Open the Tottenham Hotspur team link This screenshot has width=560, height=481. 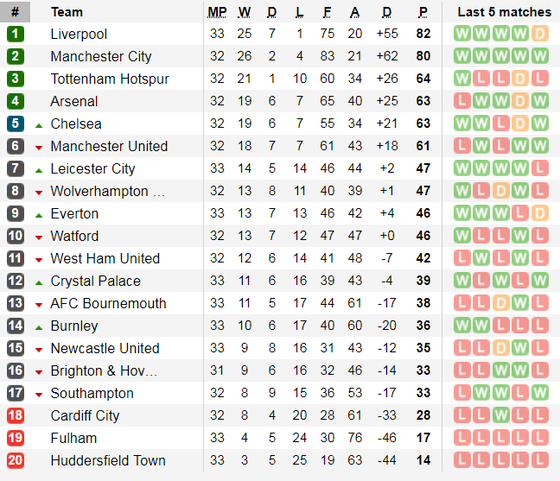pyautogui.click(x=110, y=79)
